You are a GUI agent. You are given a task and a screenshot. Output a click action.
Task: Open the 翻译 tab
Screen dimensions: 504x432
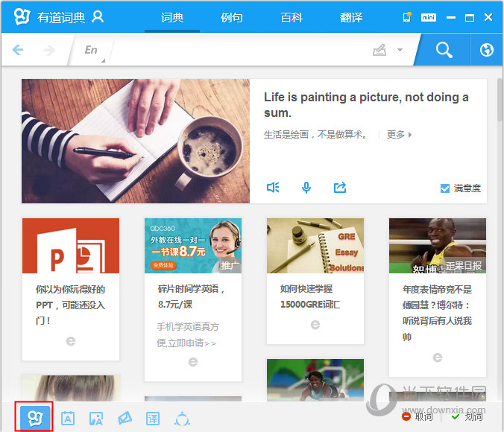click(351, 17)
